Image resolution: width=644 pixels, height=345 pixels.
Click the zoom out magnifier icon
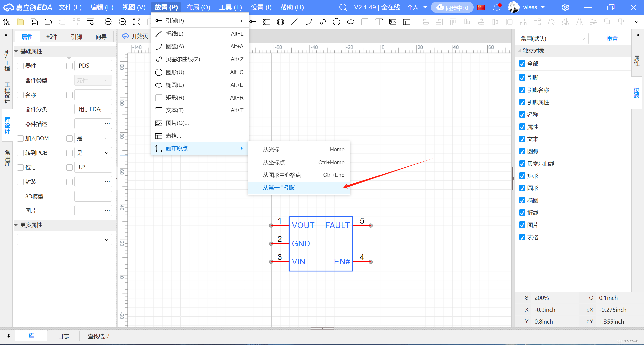[122, 22]
